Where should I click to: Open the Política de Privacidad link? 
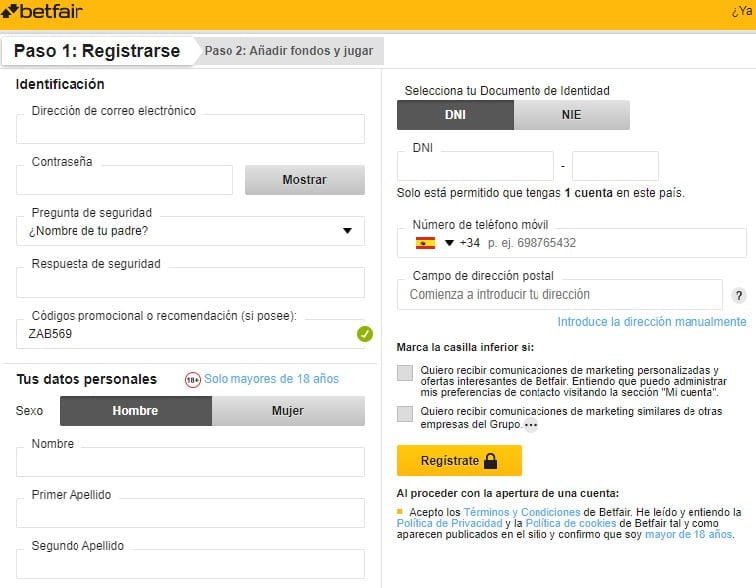[449, 523]
